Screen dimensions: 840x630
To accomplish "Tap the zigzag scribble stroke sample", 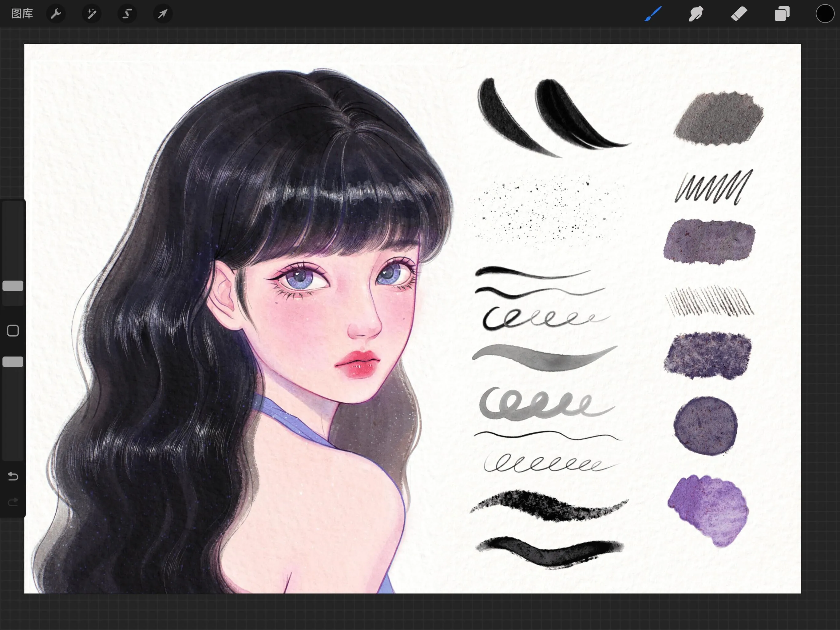I will (712, 186).
